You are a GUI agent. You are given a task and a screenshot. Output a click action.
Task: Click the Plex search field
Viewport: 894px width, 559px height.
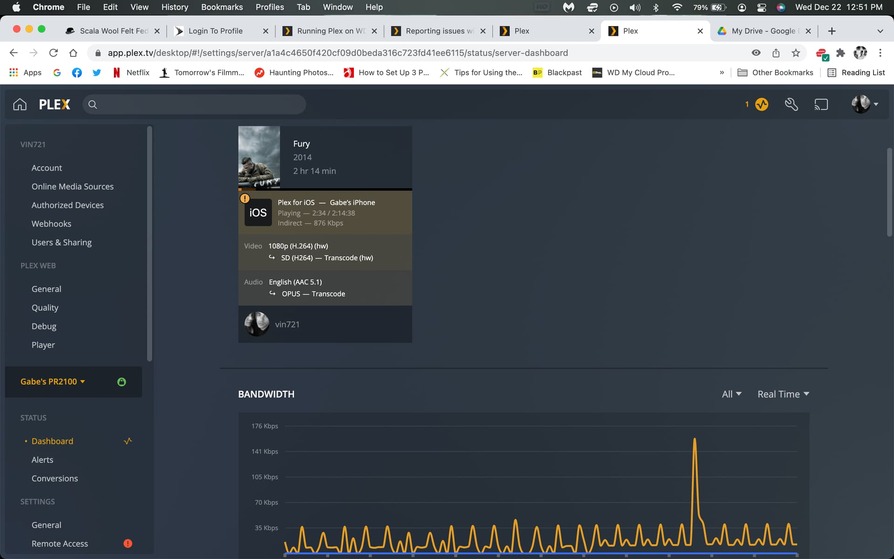point(194,104)
